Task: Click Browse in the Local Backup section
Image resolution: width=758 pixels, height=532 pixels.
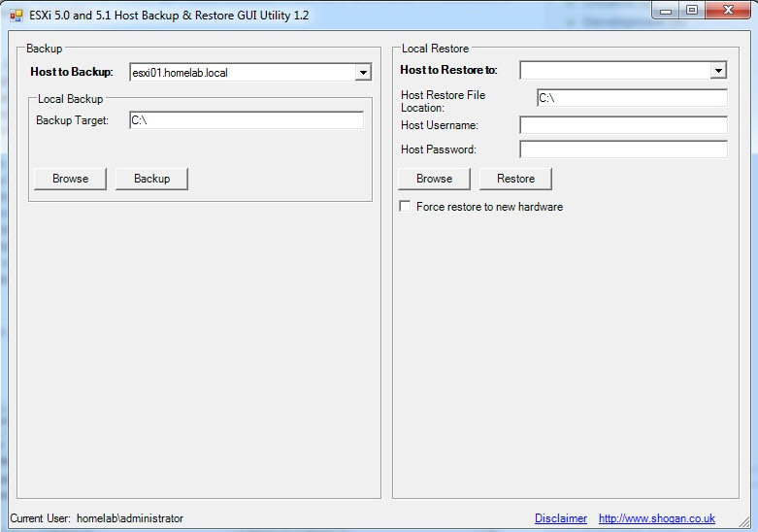Action: coord(70,179)
